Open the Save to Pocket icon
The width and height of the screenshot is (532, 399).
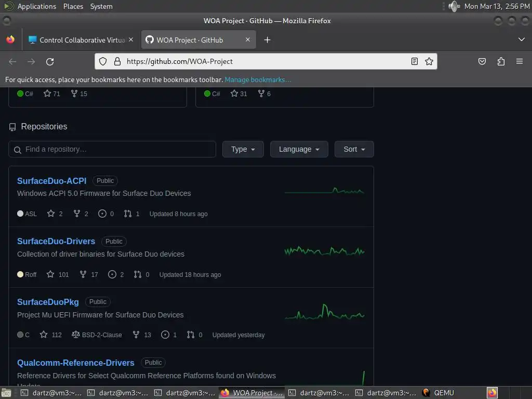(x=482, y=61)
